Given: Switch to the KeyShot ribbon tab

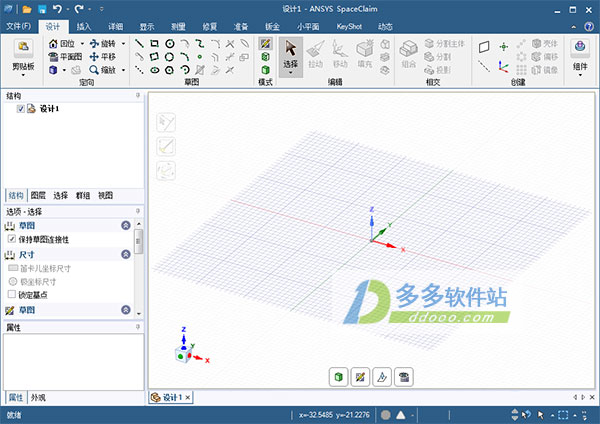Looking at the screenshot, I should pyautogui.click(x=349, y=26).
